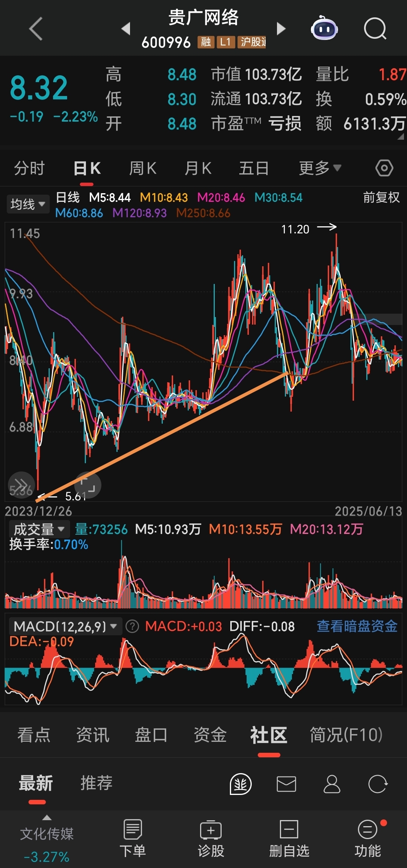Tap the L1 level badge
Screen dimensions: 407x868
click(225, 42)
